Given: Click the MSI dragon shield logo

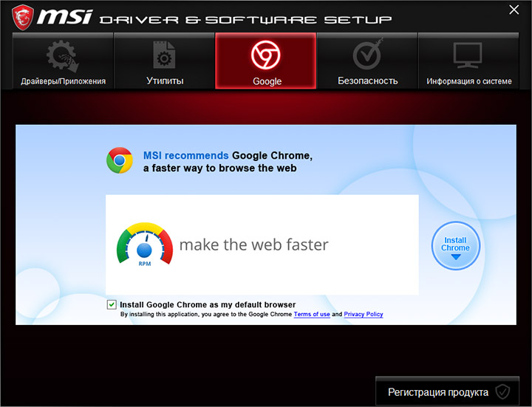Looking at the screenshot, I should 23,18.
